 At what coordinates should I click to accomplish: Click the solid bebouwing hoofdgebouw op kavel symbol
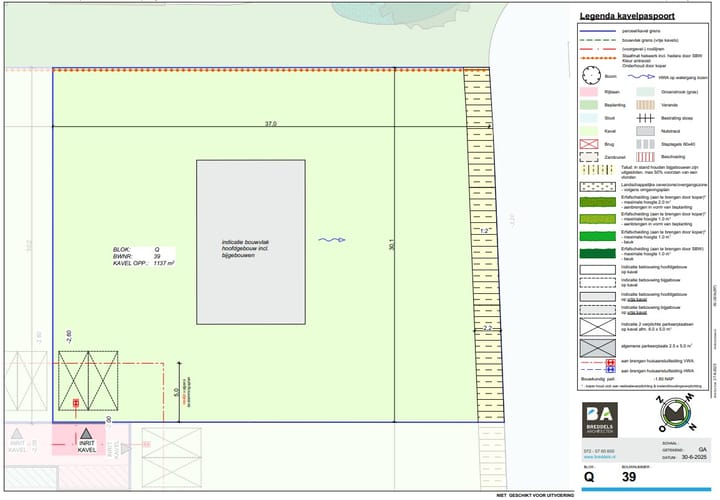(597, 270)
